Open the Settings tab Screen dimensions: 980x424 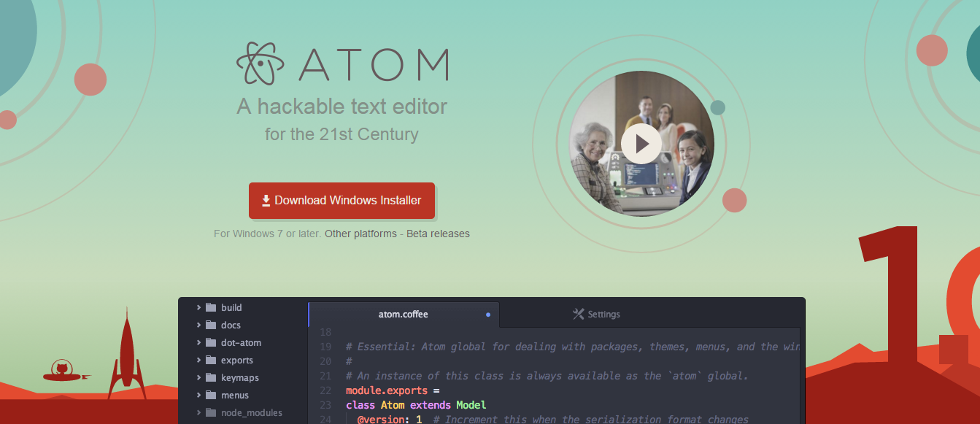pyautogui.click(x=596, y=315)
